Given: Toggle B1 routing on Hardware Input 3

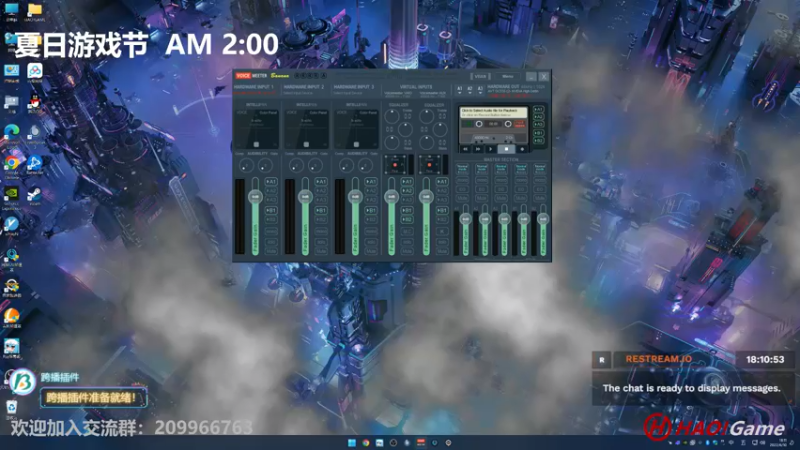Looking at the screenshot, I should (371, 210).
